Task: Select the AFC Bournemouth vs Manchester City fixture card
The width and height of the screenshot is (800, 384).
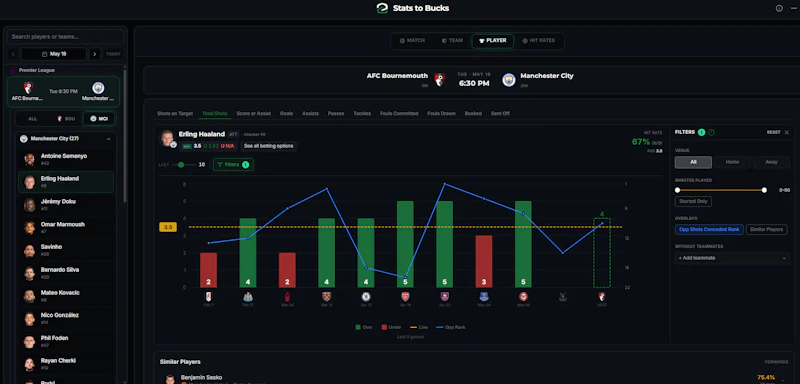Action: [63, 92]
